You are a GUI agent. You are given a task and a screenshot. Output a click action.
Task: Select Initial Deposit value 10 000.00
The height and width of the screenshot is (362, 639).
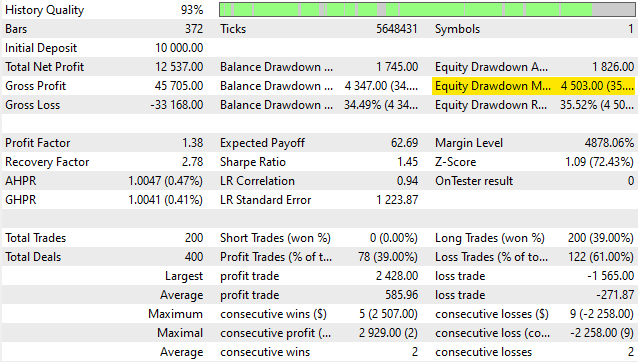(x=179, y=48)
